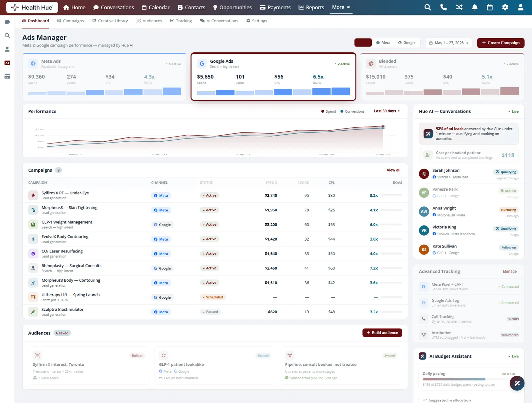This screenshot has height=403, width=532.
Task: Open the Tracking tab
Action: 181,21
